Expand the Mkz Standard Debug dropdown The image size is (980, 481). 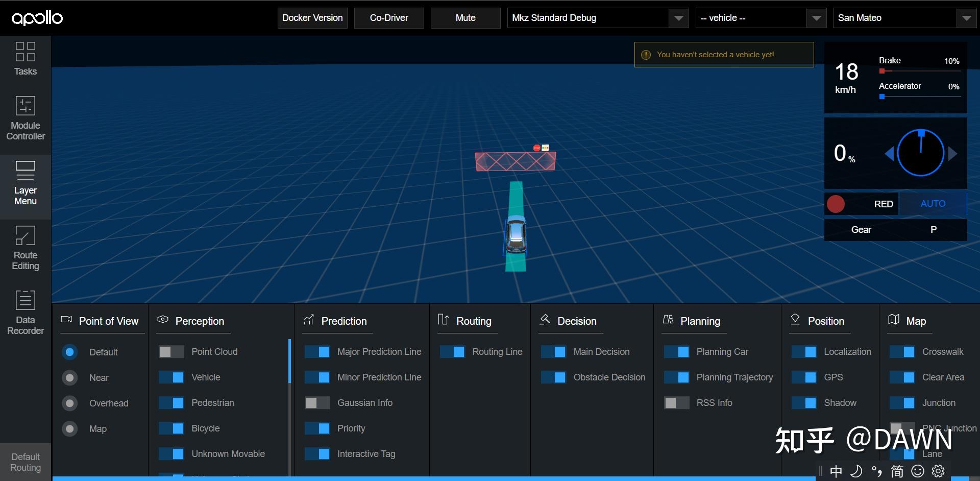click(598, 18)
